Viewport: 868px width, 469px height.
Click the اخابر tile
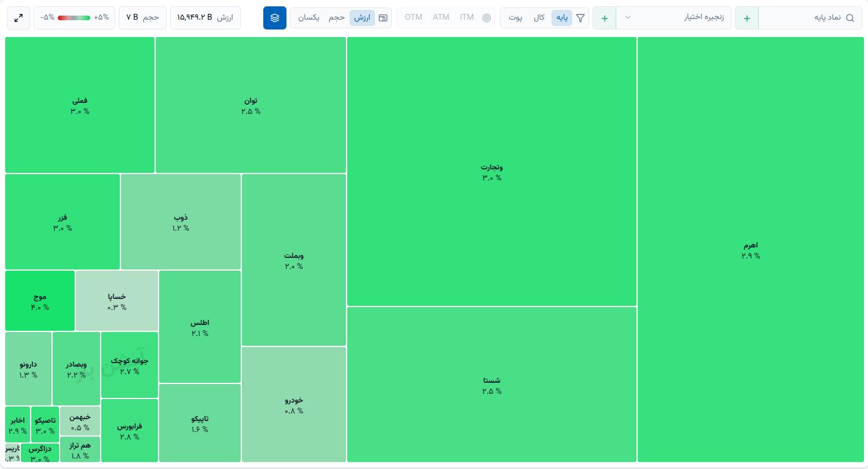(x=17, y=424)
